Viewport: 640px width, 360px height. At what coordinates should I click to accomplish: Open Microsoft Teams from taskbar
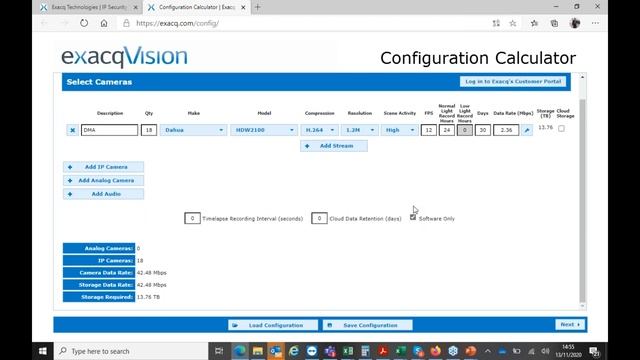pyautogui.click(x=330, y=351)
